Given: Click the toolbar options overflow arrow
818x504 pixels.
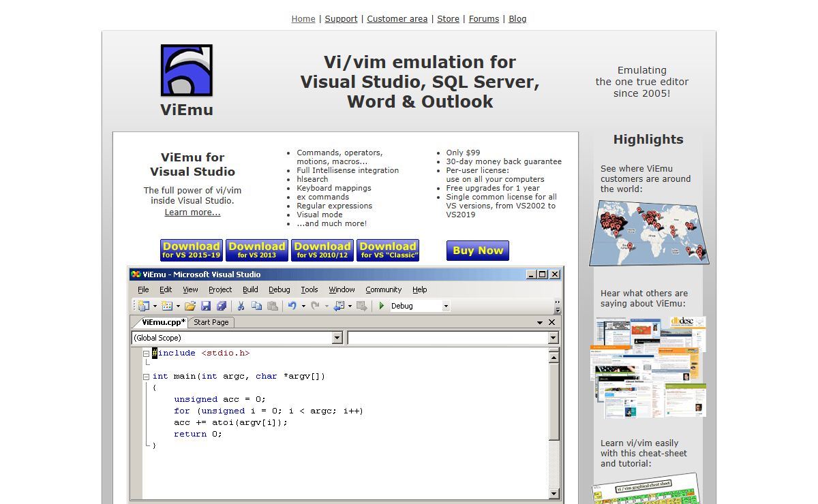Looking at the screenshot, I should pos(558,306).
